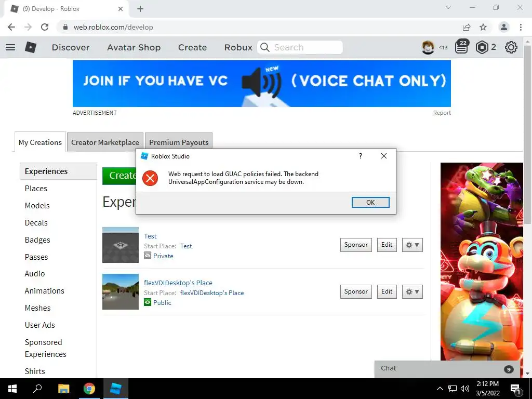Switch to Premium Payouts tab
This screenshot has height=399, width=532.
tap(179, 142)
